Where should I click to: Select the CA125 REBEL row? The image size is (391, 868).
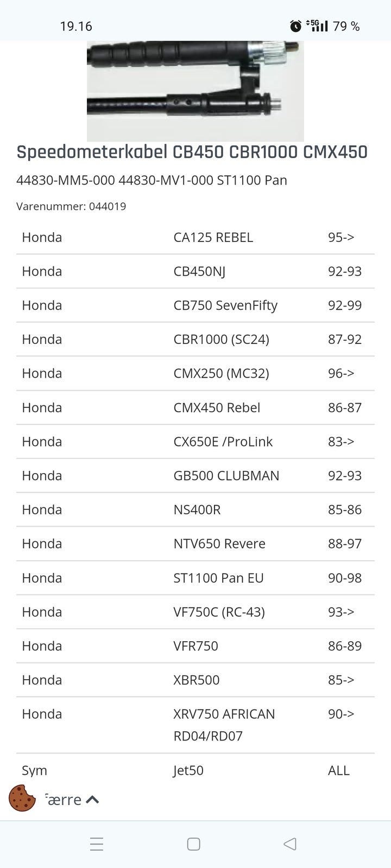coord(195,237)
